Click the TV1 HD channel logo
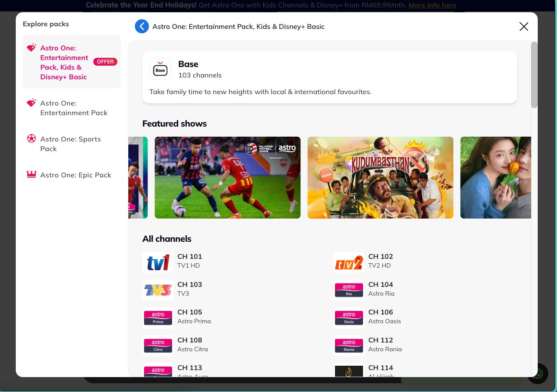The height and width of the screenshot is (392, 557). [x=158, y=262]
